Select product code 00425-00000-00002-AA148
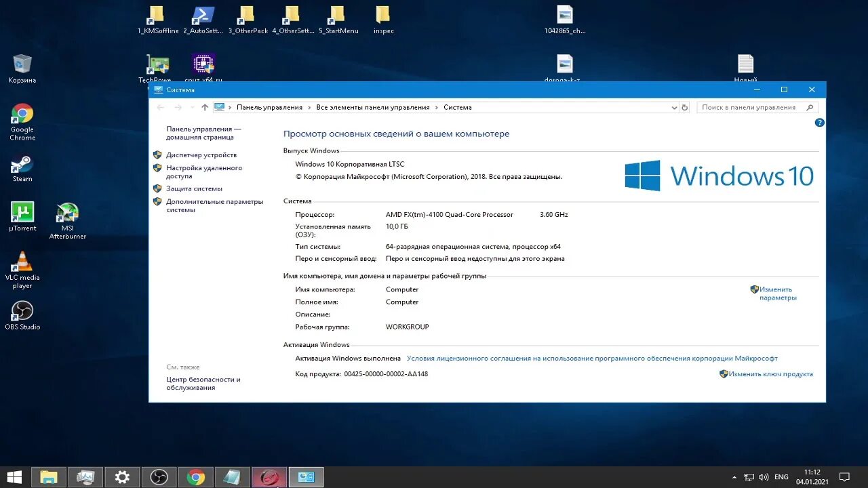Screen dimensions: 868x488 386,374
